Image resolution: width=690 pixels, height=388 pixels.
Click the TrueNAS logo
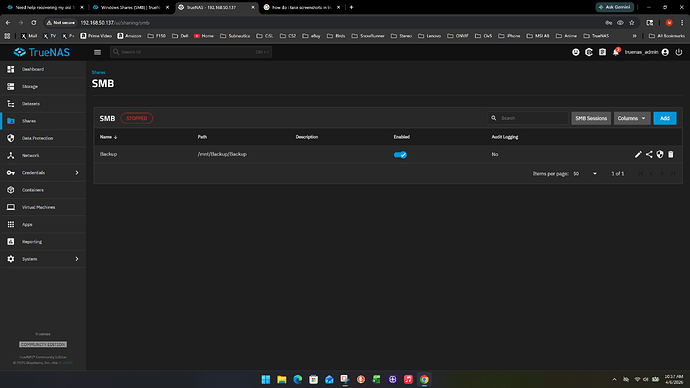coord(42,52)
